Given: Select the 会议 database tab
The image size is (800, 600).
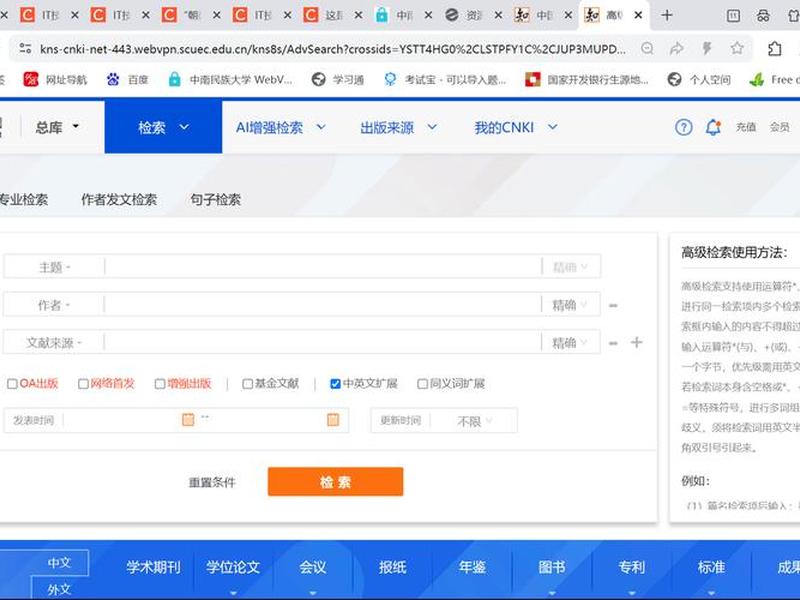Looking at the screenshot, I should click(x=313, y=567).
